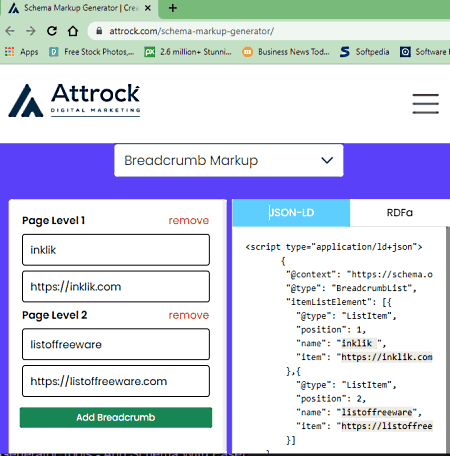
Task: Open the Apps bookmark grid icon
Action: (x=10, y=52)
